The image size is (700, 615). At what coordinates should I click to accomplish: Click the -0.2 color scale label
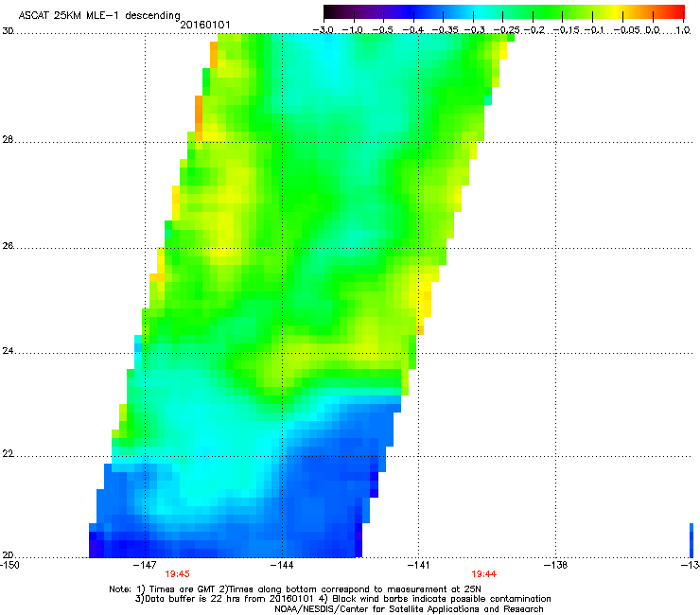[534, 30]
